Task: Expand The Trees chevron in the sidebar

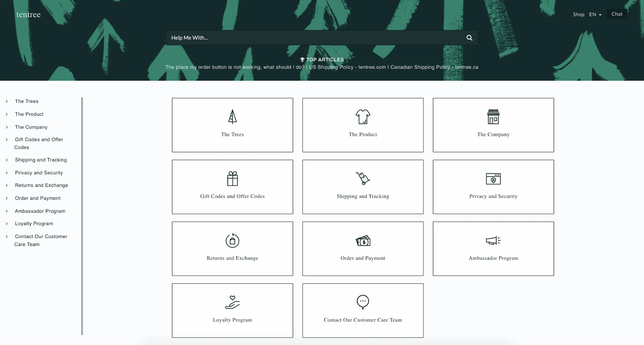Action: (7, 101)
